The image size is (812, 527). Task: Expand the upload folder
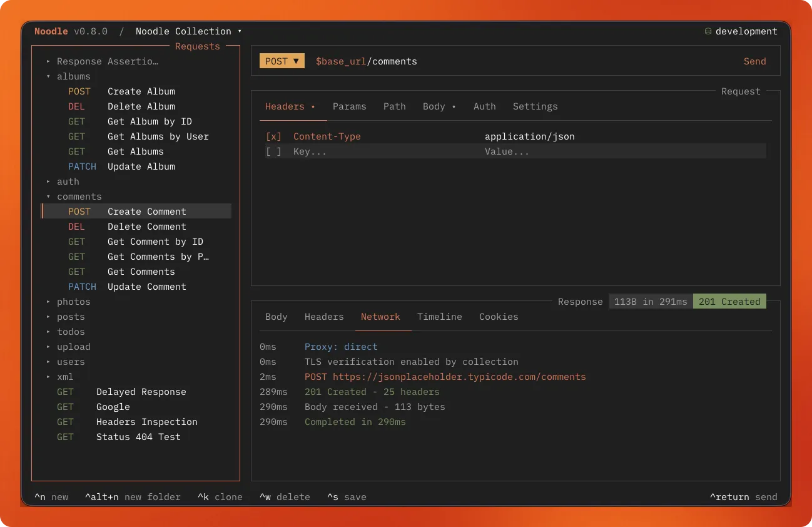(x=68, y=347)
